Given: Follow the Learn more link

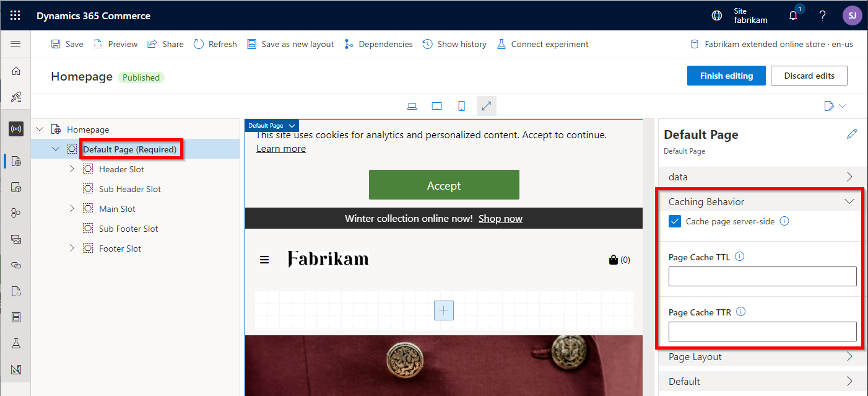Looking at the screenshot, I should [x=281, y=148].
